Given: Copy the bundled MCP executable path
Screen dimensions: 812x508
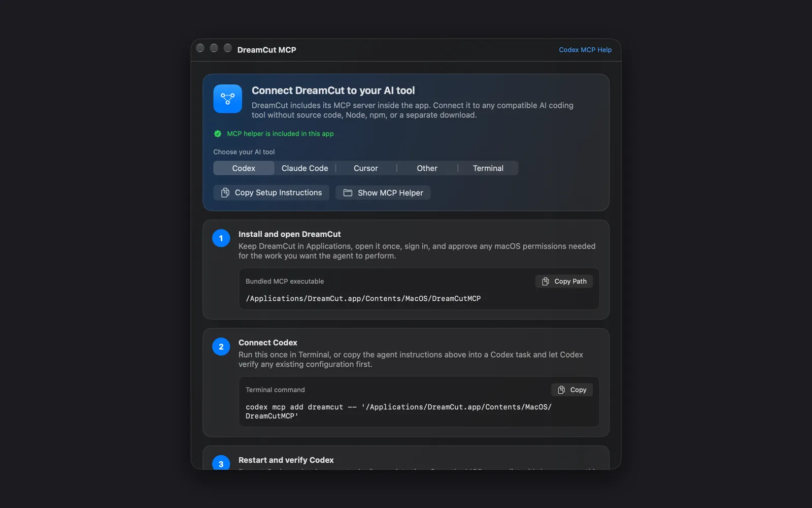Looking at the screenshot, I should (564, 281).
